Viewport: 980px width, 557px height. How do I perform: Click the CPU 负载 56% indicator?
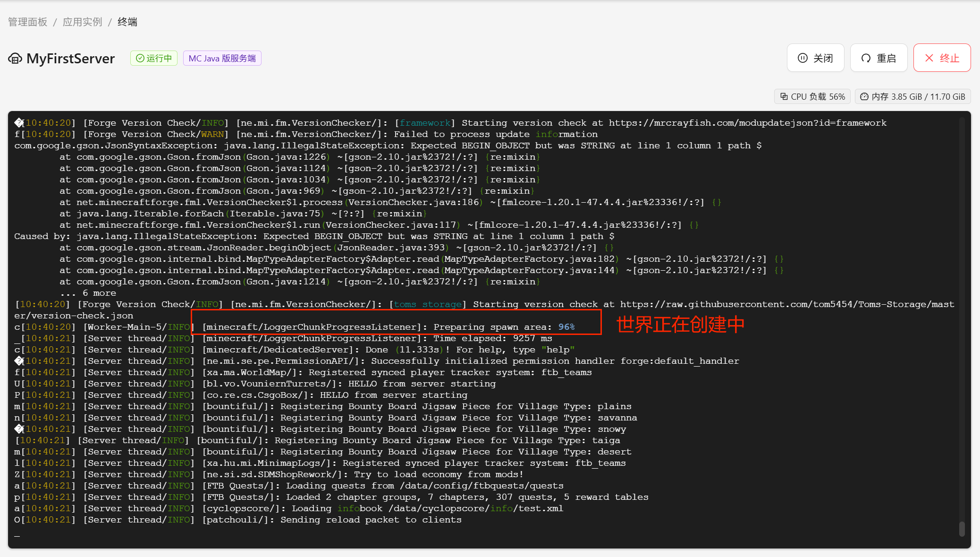pyautogui.click(x=812, y=96)
